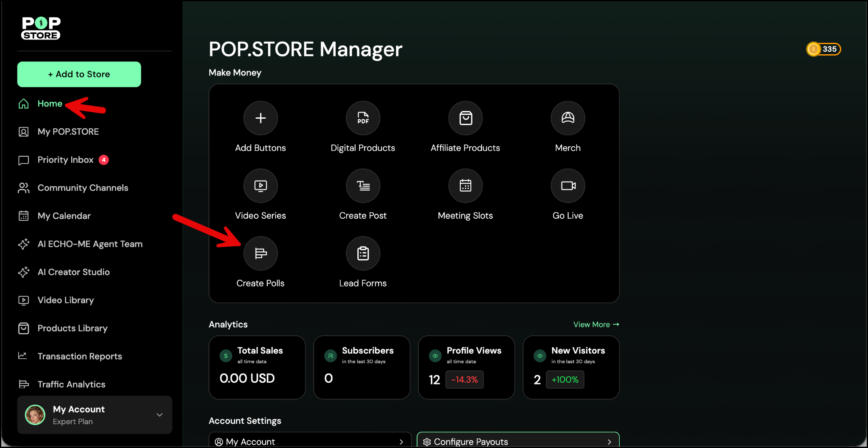Image resolution: width=868 pixels, height=448 pixels.
Task: Click the Lead Forms clipboard icon
Action: click(x=363, y=253)
